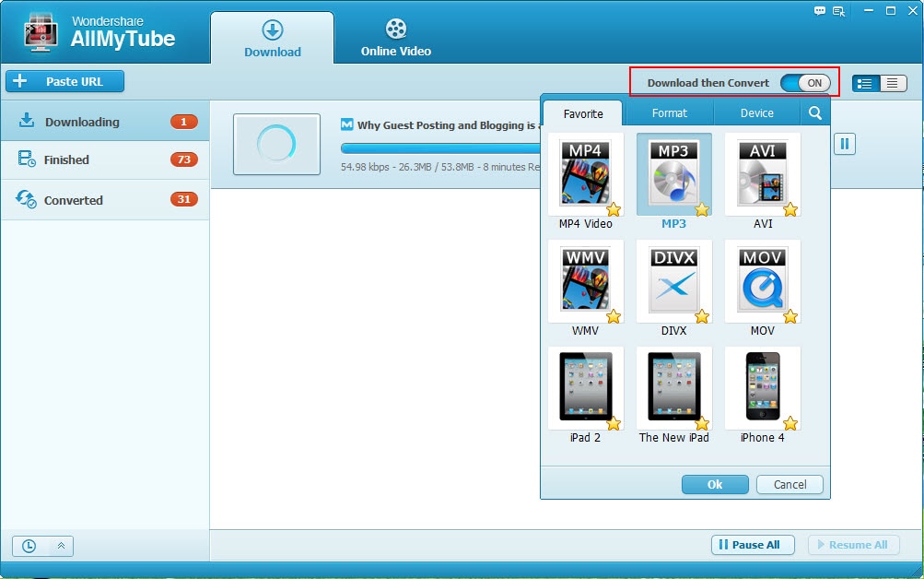The image size is (924, 579).
Task: Show the Finished downloads list
Action: [105, 160]
